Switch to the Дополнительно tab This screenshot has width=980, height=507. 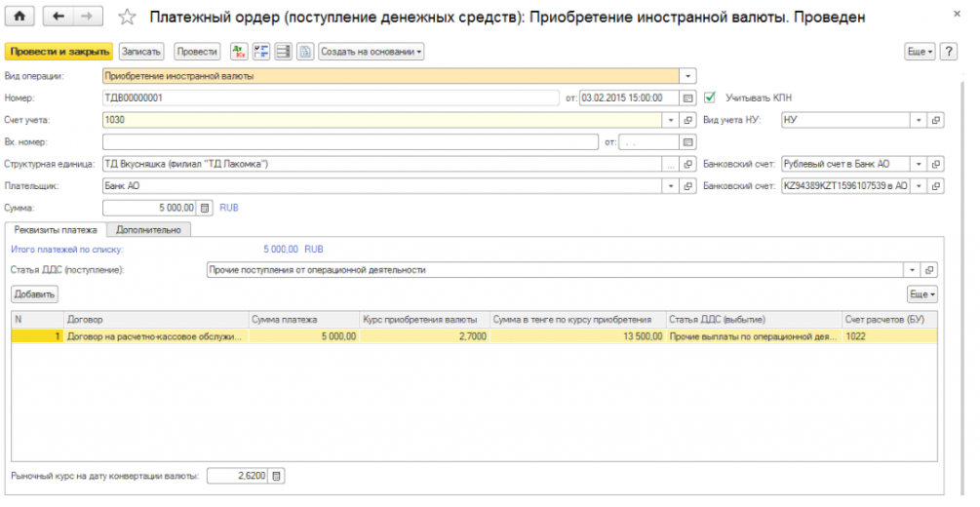pyautogui.click(x=148, y=230)
